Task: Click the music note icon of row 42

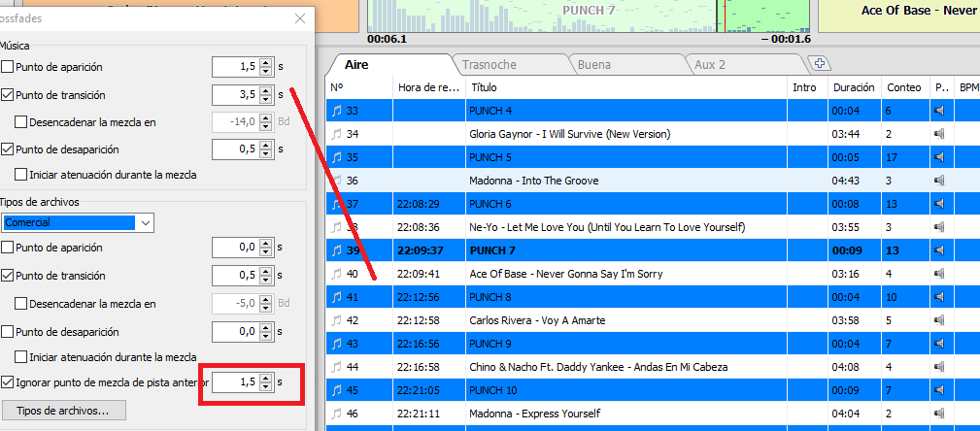Action: (337, 320)
